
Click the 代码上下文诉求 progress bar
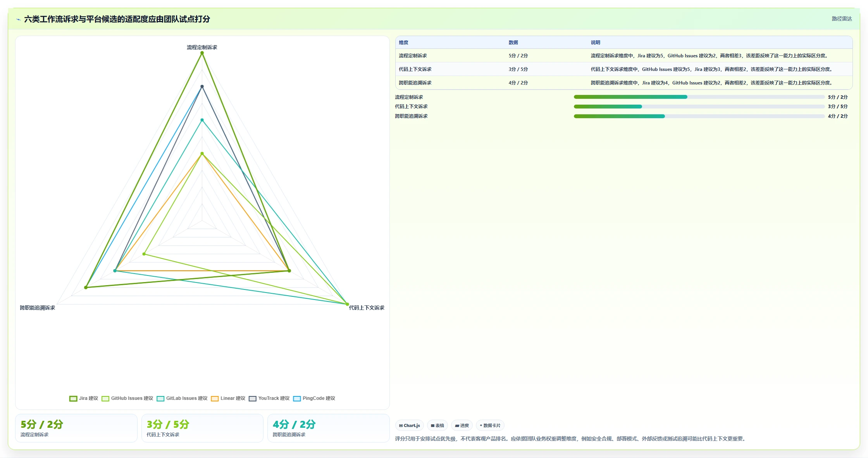click(x=699, y=107)
